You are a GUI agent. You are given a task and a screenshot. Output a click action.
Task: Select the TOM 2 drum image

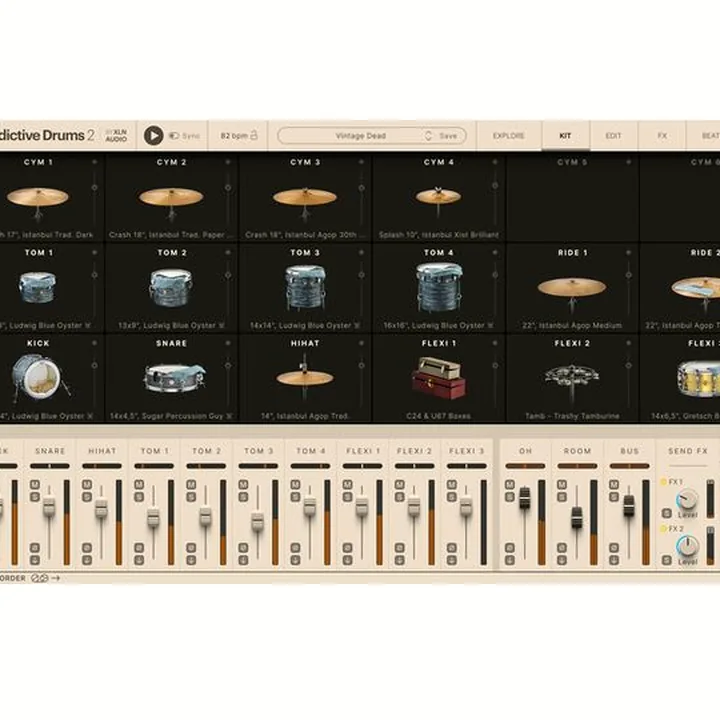point(171,287)
